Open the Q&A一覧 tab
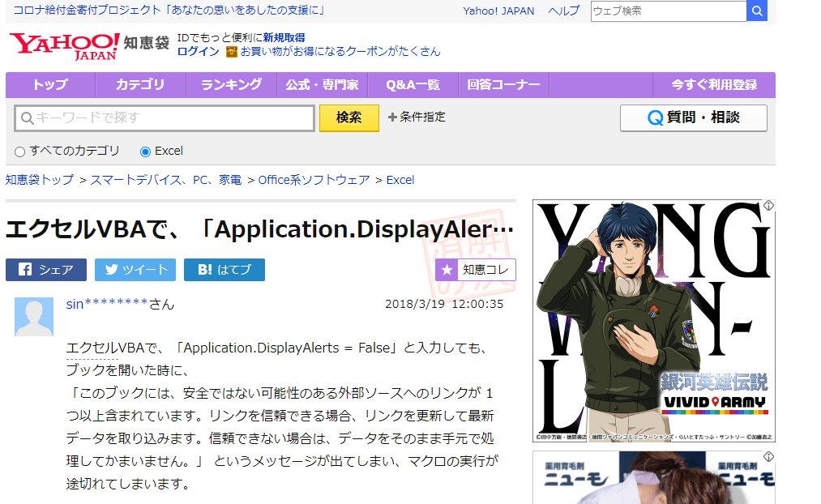This screenshot has width=821, height=504. 413,85
